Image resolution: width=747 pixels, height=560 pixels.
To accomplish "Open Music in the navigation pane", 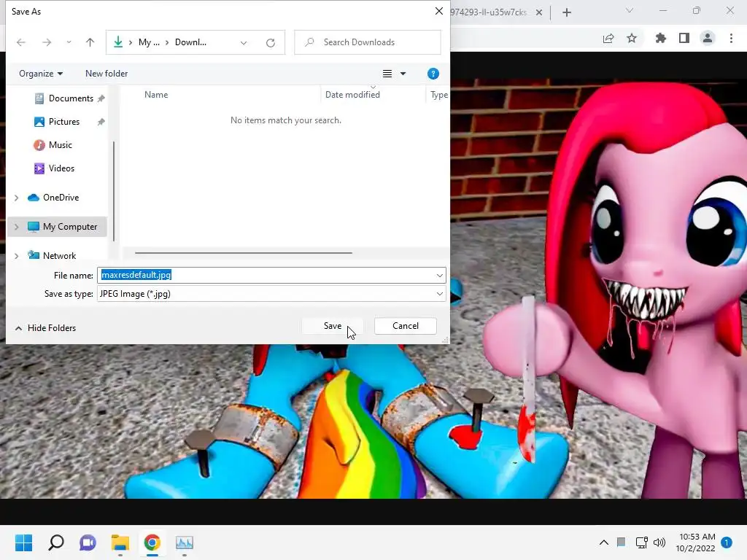I will click(x=60, y=145).
